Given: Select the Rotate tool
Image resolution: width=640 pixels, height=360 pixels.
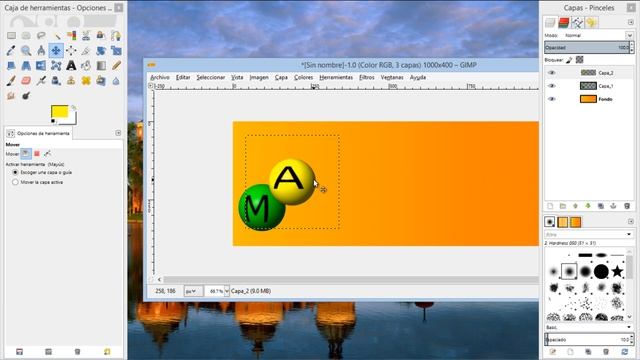Looking at the screenshot, I should tap(101, 51).
